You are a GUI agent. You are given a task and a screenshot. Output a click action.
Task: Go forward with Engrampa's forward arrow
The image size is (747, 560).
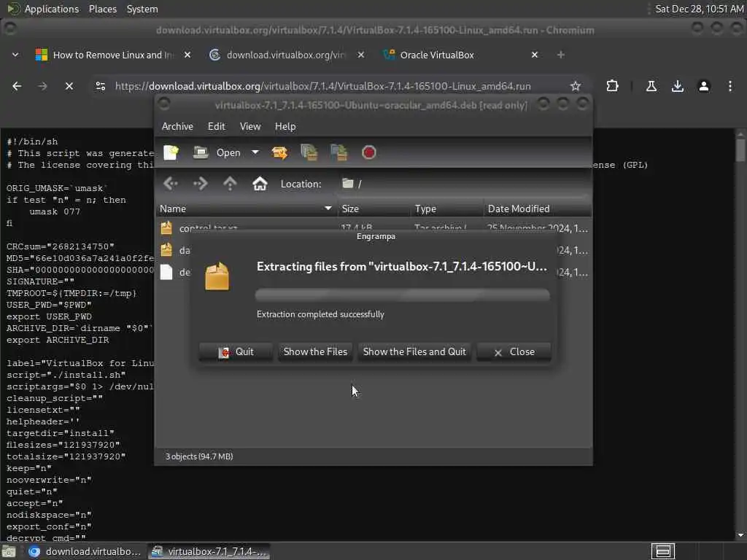tap(201, 183)
